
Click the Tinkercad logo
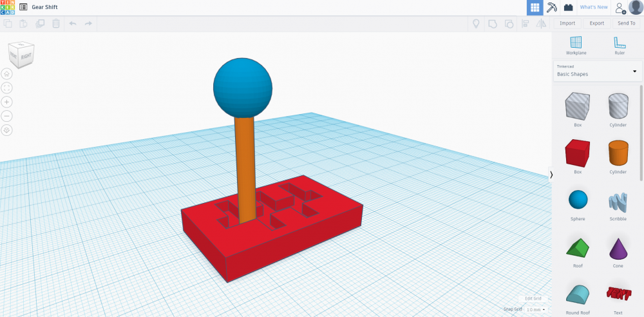point(8,7)
